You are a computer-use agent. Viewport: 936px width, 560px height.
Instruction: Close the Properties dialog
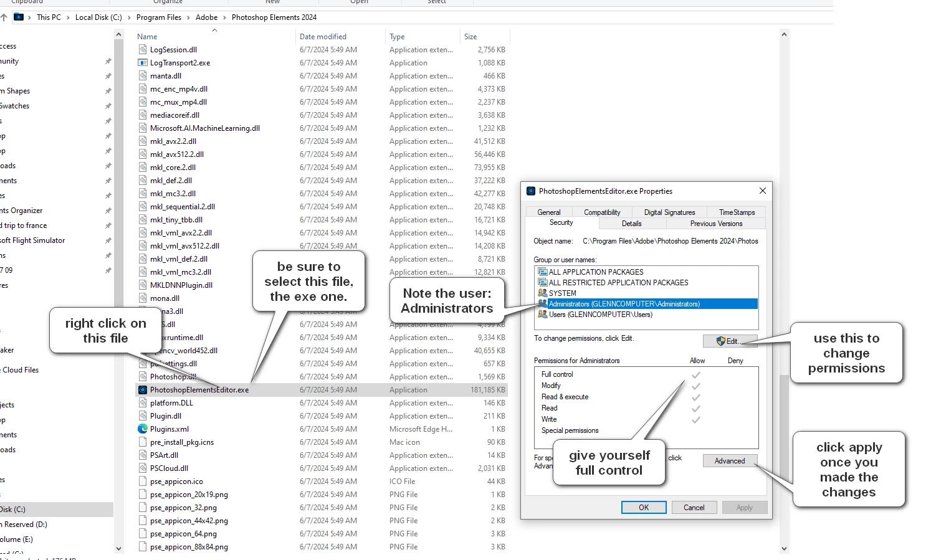click(x=763, y=191)
